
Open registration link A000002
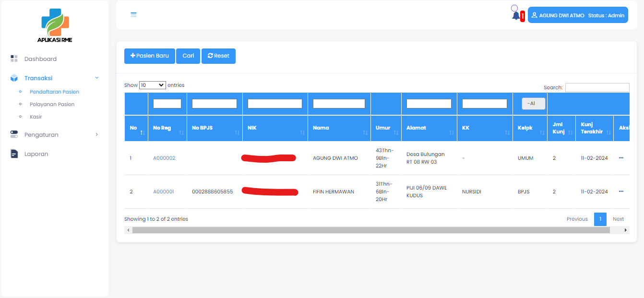(164, 158)
